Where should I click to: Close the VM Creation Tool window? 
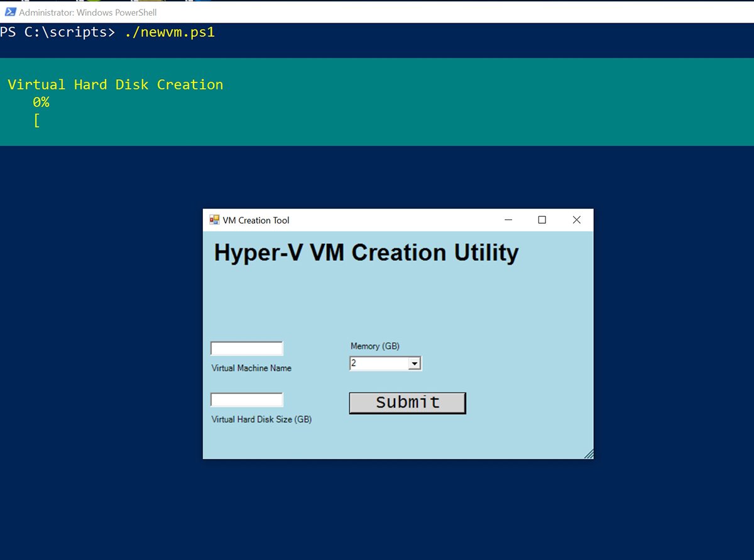(x=576, y=220)
